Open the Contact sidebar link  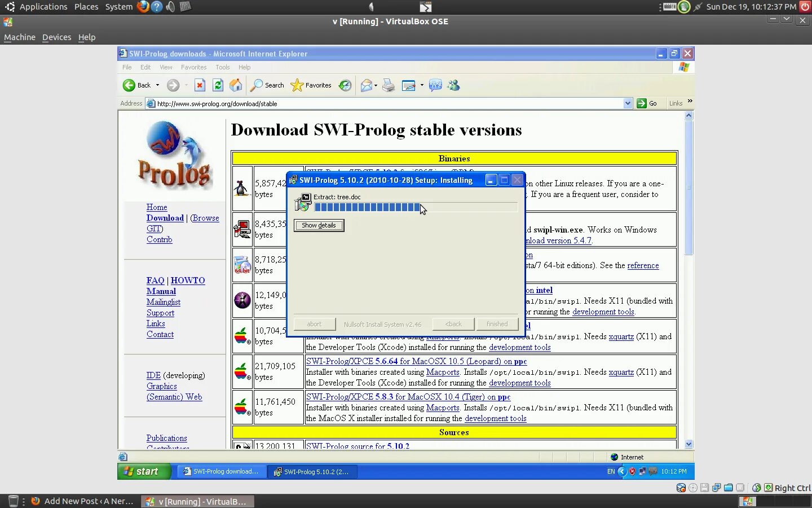tap(160, 334)
